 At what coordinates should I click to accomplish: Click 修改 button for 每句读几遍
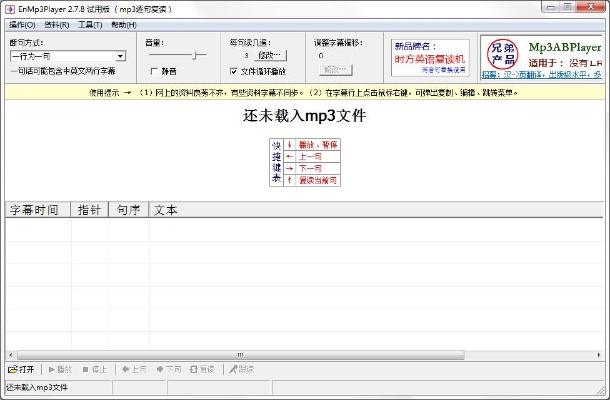270,56
